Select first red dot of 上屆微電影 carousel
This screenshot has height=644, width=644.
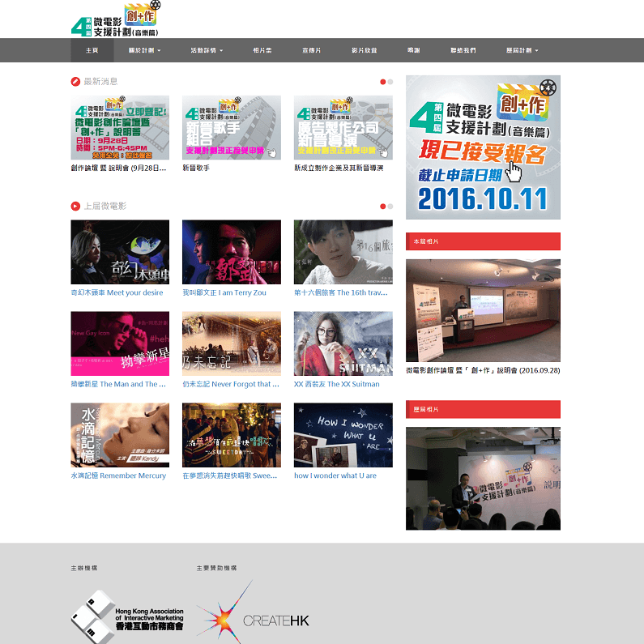[x=383, y=207]
